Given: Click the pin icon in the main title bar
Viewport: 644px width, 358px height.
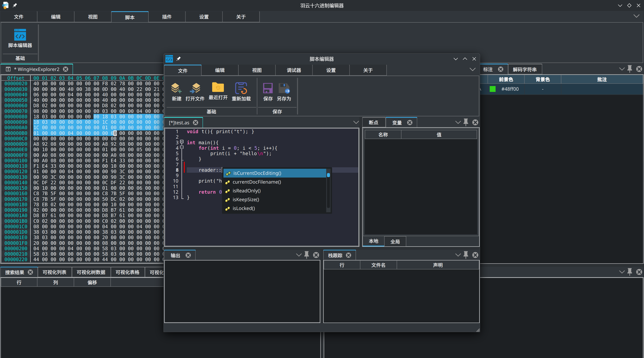Looking at the screenshot, I should point(15,5).
